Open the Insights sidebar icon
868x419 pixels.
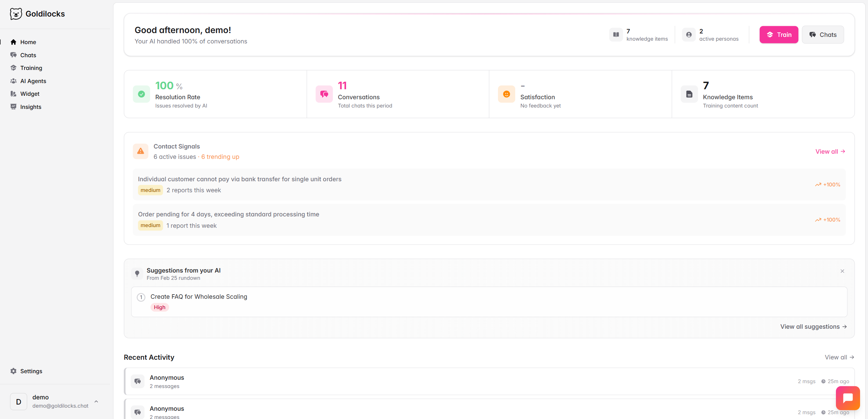[13, 106]
